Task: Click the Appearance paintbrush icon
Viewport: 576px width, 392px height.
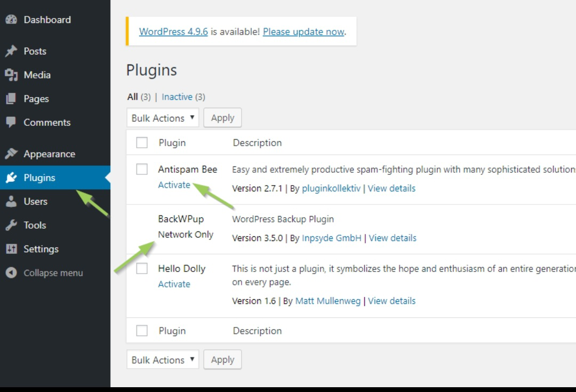Action: tap(11, 154)
